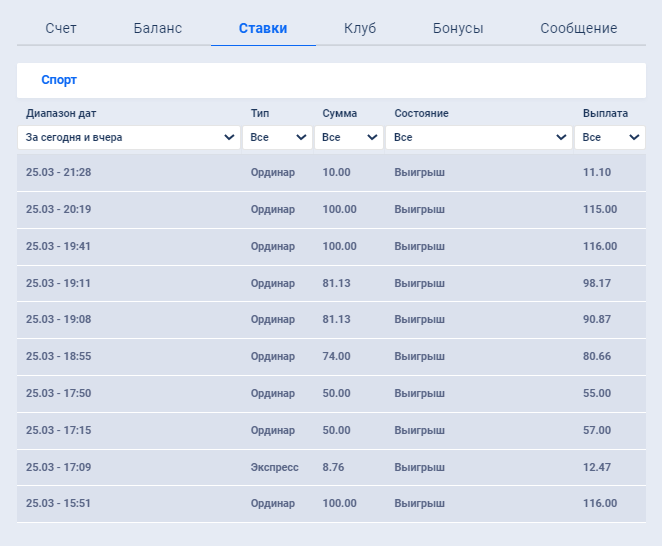Open the 19:41 bet with 116.00 payout
The width and height of the screenshot is (662, 546).
click(331, 246)
